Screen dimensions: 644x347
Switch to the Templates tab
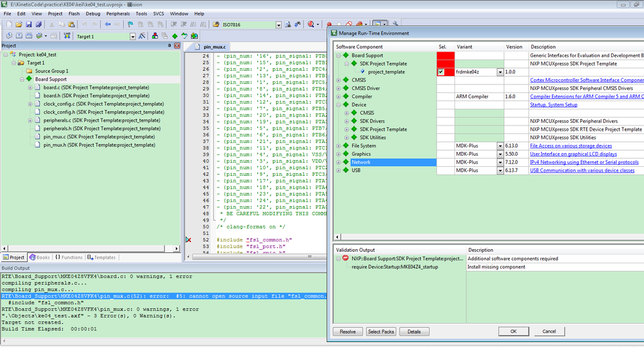click(101, 257)
